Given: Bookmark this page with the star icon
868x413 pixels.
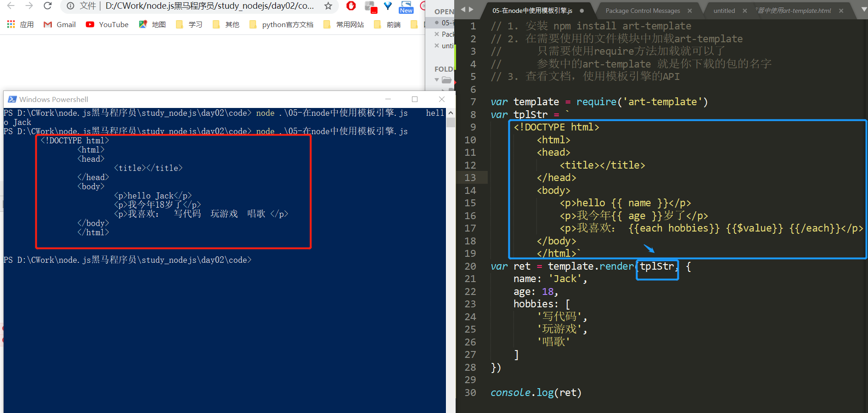Looking at the screenshot, I should [x=328, y=6].
